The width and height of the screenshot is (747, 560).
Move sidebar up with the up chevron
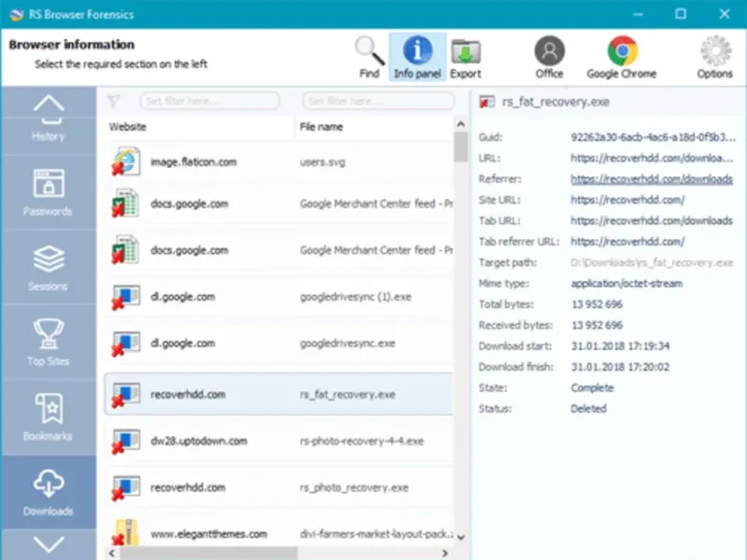[49, 103]
